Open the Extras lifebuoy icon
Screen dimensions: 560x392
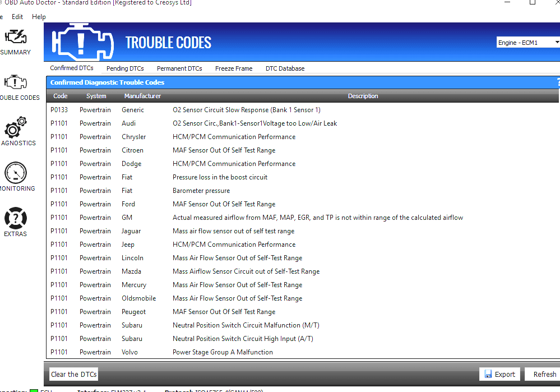click(15, 218)
